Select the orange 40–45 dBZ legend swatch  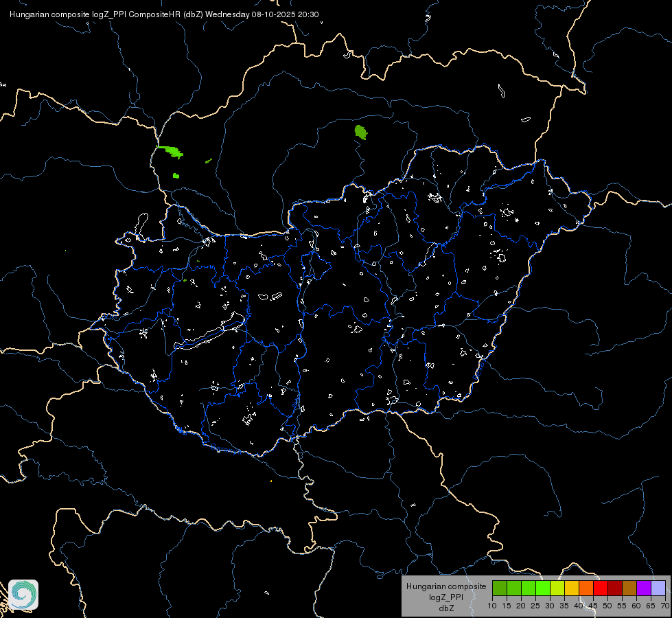point(586,588)
